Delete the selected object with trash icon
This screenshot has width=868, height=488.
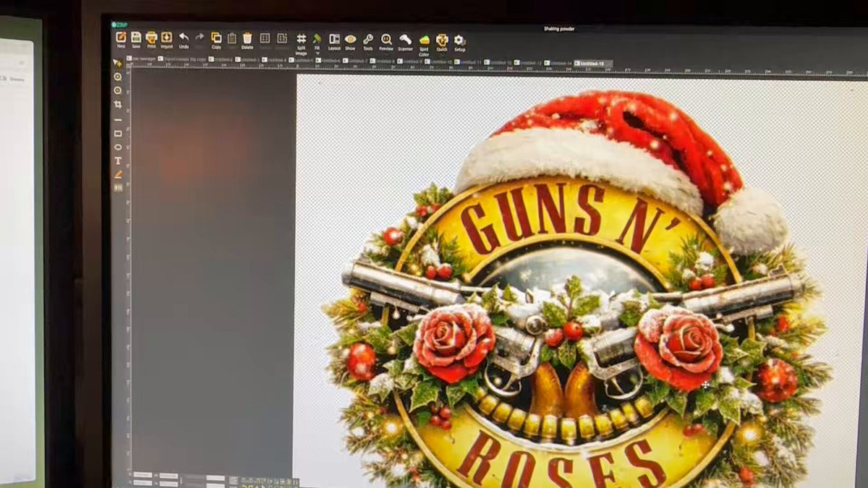[247, 40]
